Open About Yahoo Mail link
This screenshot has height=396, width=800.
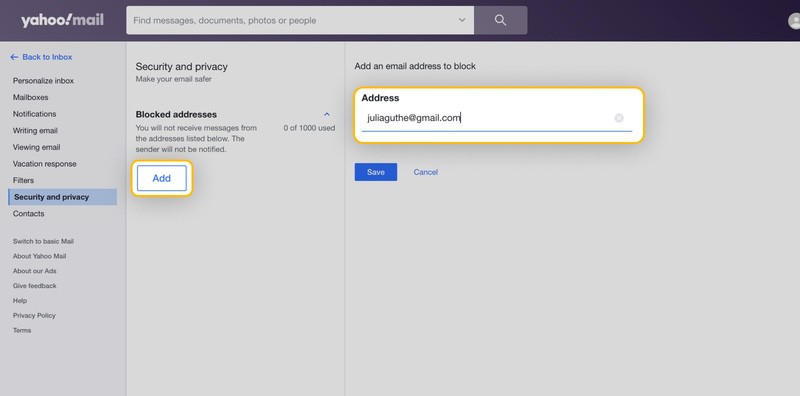(39, 256)
